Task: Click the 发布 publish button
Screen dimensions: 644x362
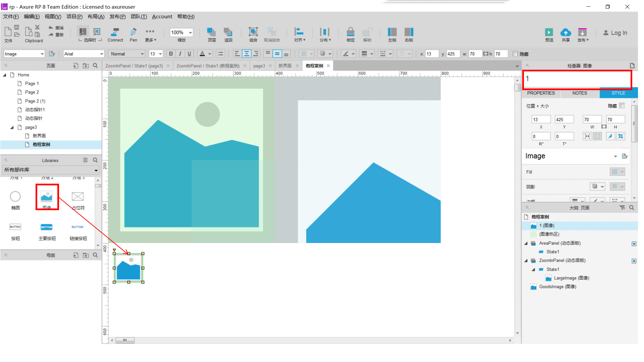Action: pos(583,35)
